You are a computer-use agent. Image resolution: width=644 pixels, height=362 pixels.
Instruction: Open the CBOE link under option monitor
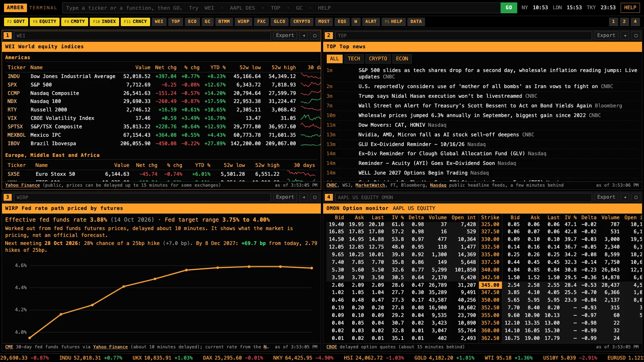pos(332,347)
